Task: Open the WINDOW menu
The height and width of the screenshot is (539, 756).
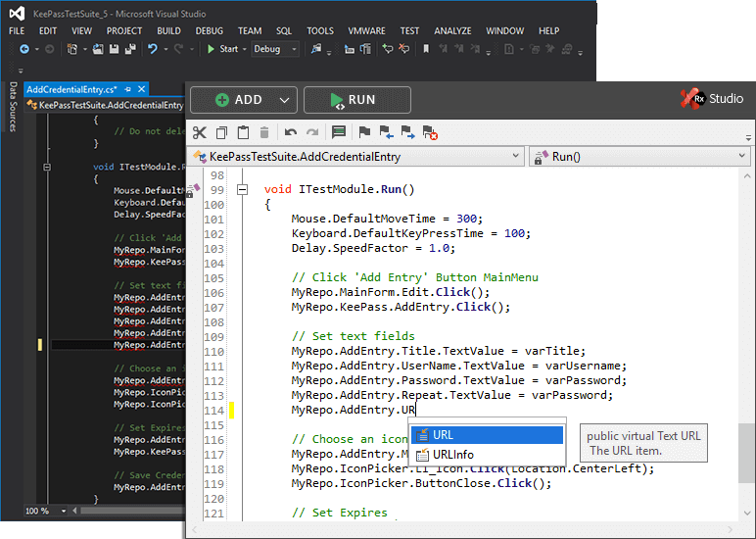Action: click(x=504, y=31)
